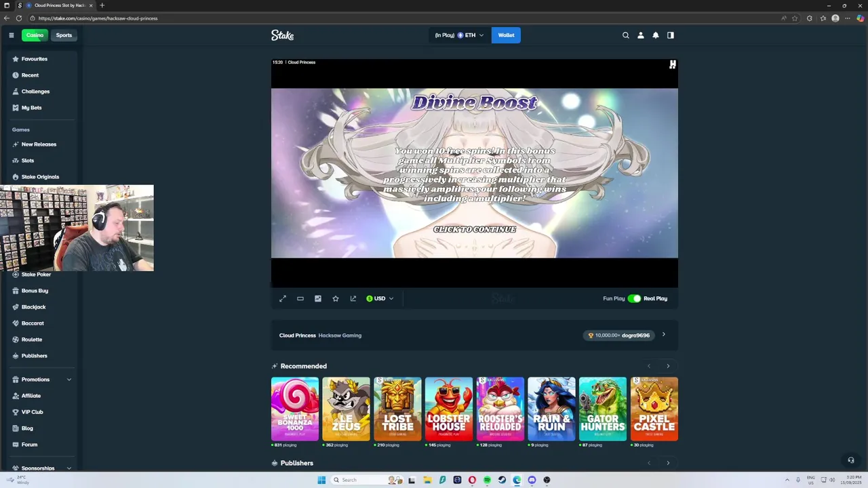Open the Copilot icon in browser toolbar

861,18
